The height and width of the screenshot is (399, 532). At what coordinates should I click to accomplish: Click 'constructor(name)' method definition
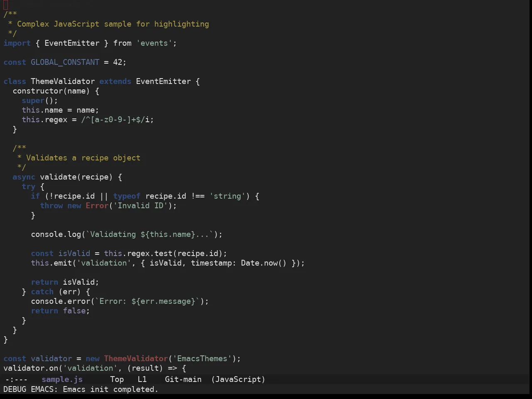[x=51, y=91]
